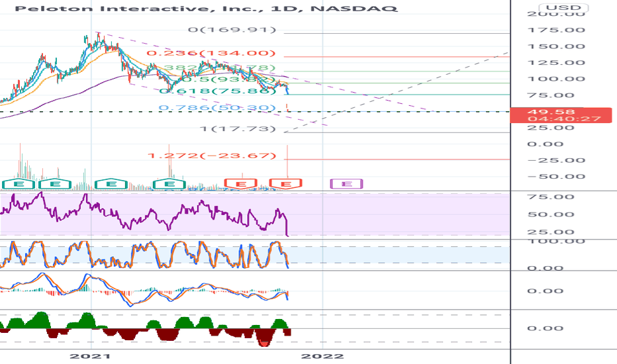Click the 50.00 RSI axis label
The width and height of the screenshot is (617, 364).
551,214
